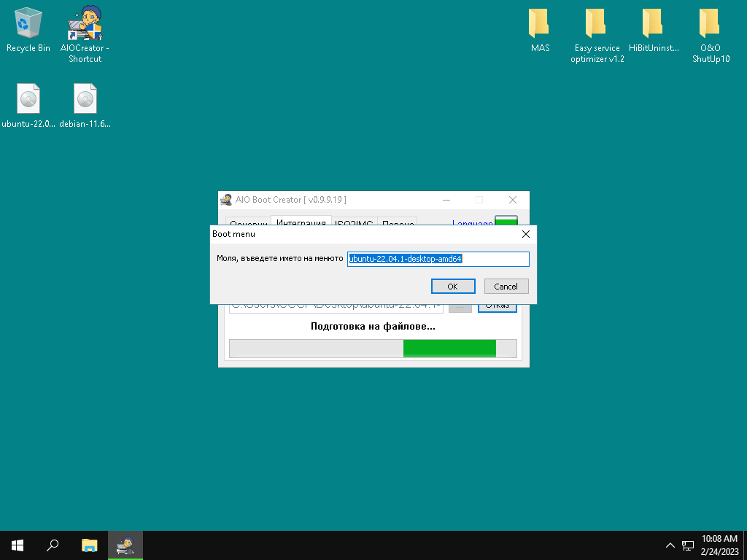Viewport: 747px width, 560px height.
Task: Open File Explorer from the taskbar
Action: (89, 545)
